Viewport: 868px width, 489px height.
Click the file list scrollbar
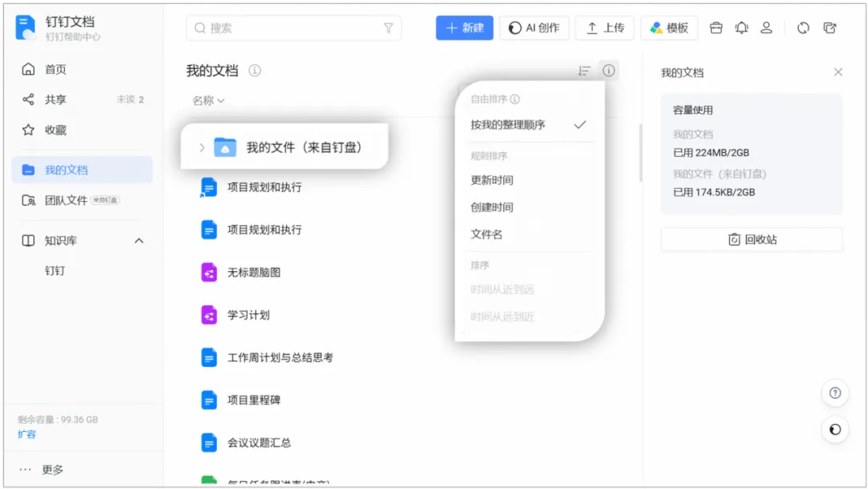tap(641, 153)
